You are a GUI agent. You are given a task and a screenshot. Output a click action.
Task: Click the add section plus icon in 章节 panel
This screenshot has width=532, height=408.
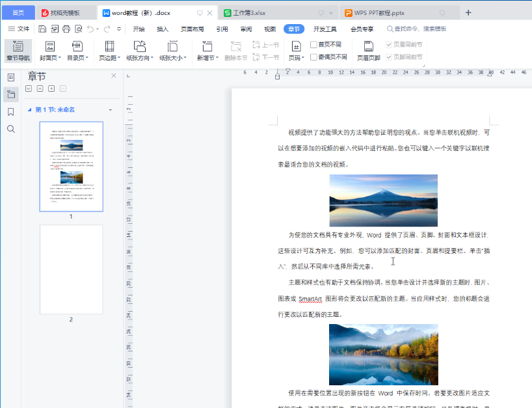51,88
